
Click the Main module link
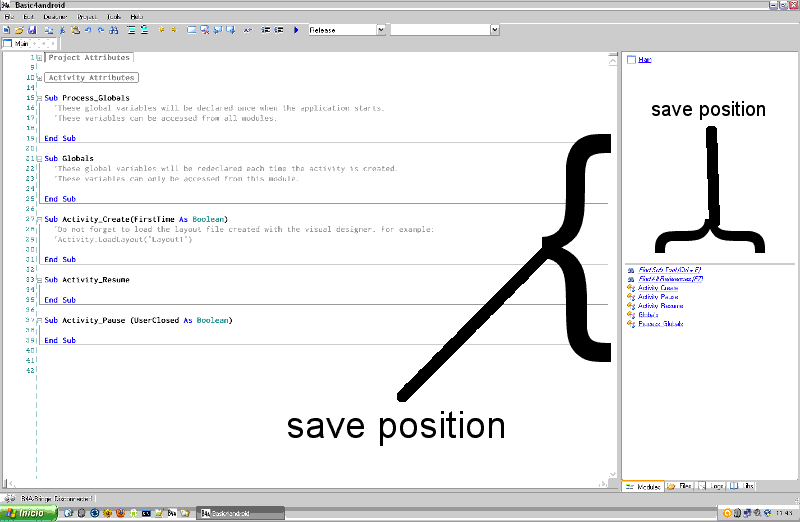click(644, 60)
